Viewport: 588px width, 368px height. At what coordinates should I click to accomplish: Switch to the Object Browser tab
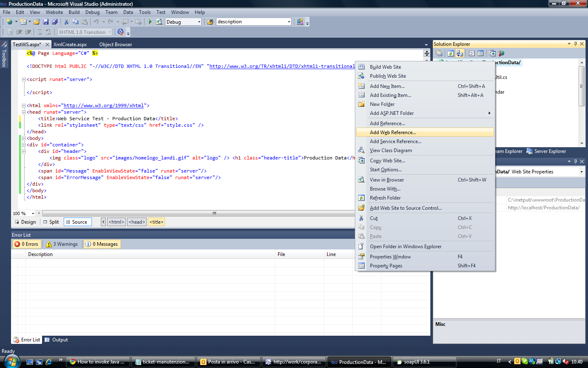[x=116, y=45]
